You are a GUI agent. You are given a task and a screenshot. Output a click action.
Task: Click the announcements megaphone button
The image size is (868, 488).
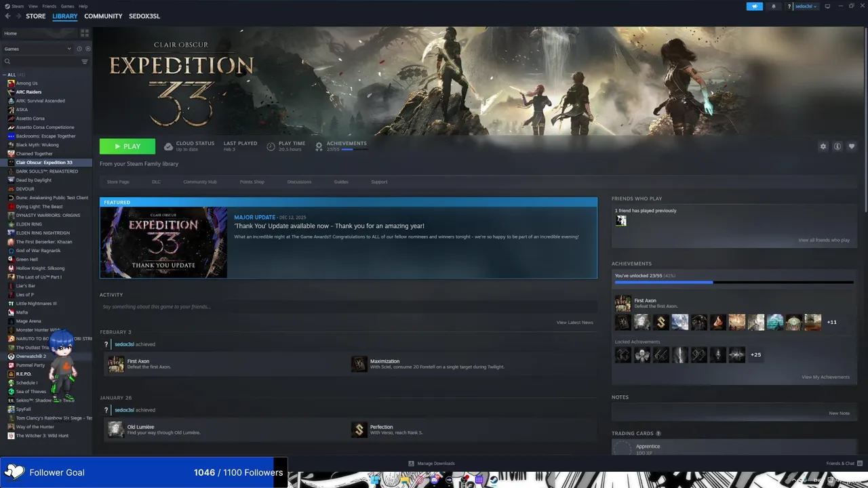pos(755,6)
